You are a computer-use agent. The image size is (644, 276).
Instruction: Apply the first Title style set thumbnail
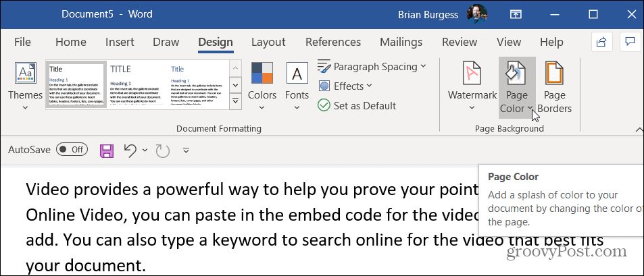coord(76,85)
